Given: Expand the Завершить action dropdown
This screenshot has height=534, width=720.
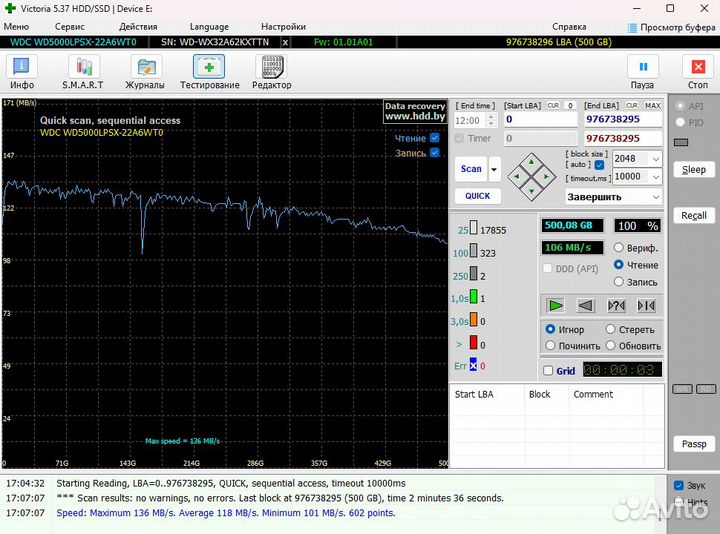Looking at the screenshot, I should [655, 197].
